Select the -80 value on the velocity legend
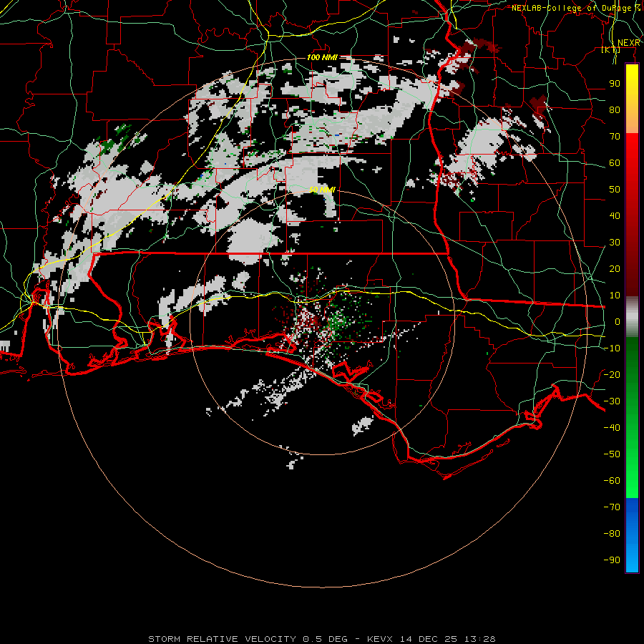Image resolution: width=644 pixels, height=644 pixels. point(612,534)
